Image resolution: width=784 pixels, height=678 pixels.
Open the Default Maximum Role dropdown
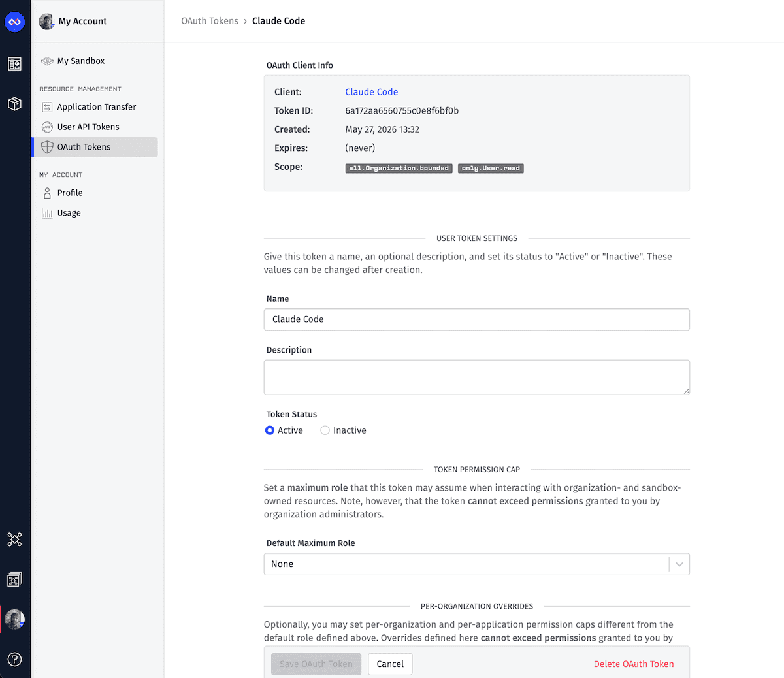click(x=477, y=564)
